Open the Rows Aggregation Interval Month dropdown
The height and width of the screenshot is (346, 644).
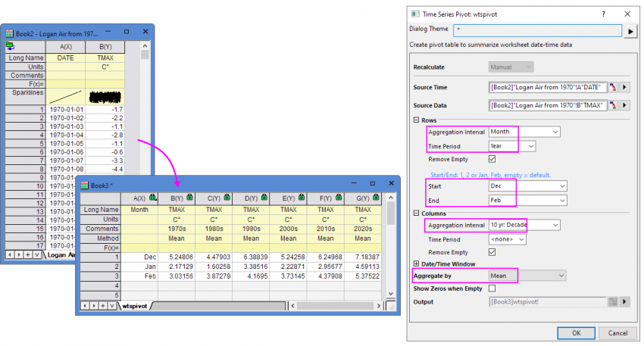(x=524, y=132)
